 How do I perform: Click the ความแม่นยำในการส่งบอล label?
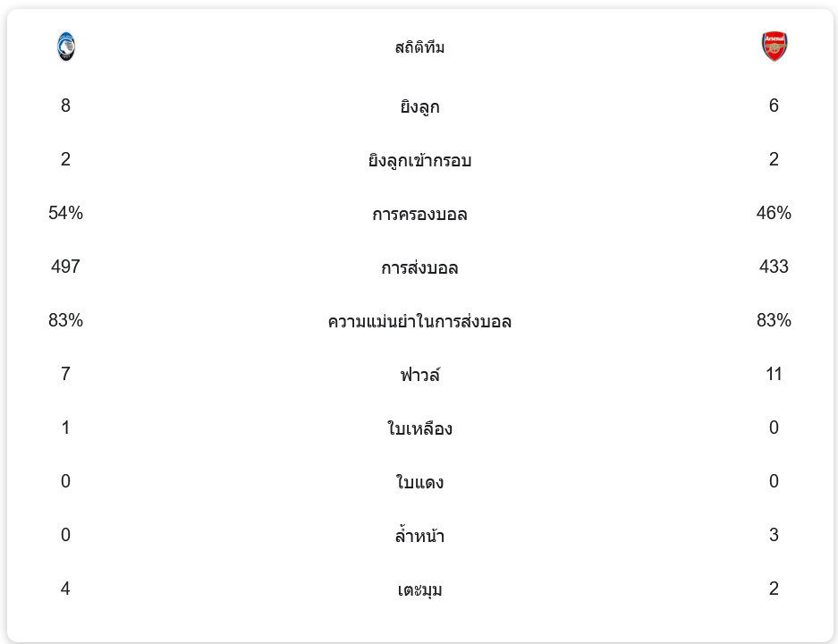419,322
